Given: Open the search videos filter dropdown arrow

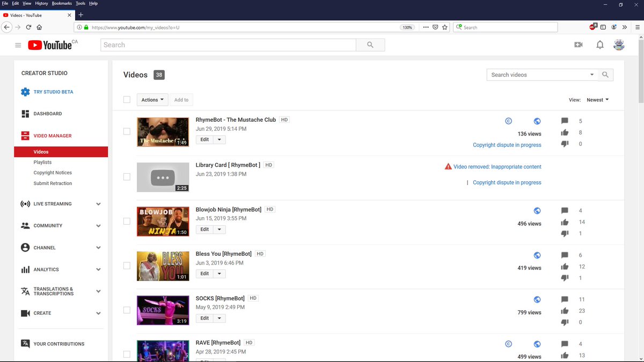Looking at the screenshot, I should 592,75.
